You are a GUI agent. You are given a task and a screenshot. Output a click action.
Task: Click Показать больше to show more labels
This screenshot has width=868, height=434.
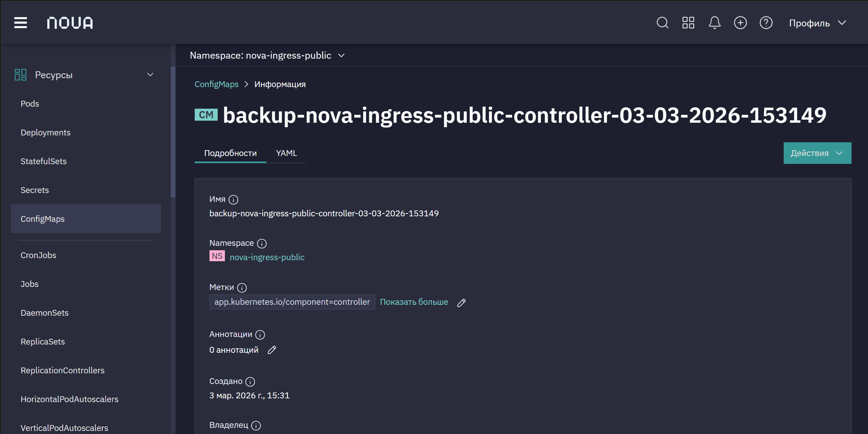point(414,302)
